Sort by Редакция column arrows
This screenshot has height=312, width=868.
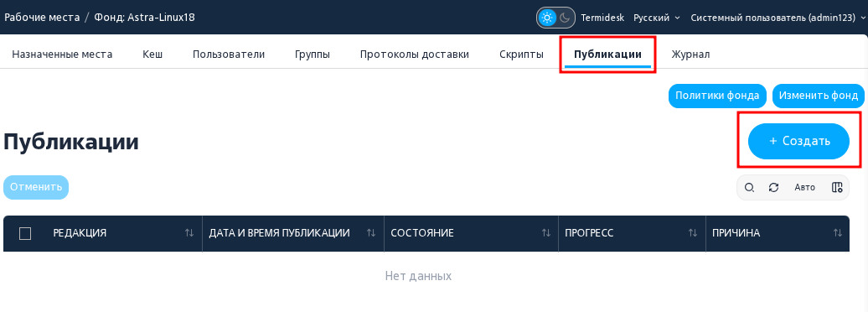click(189, 233)
